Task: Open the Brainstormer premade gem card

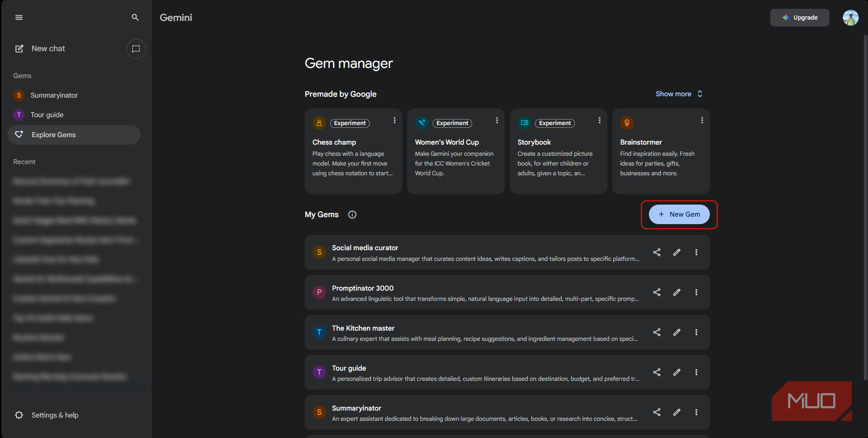Action: (661, 152)
